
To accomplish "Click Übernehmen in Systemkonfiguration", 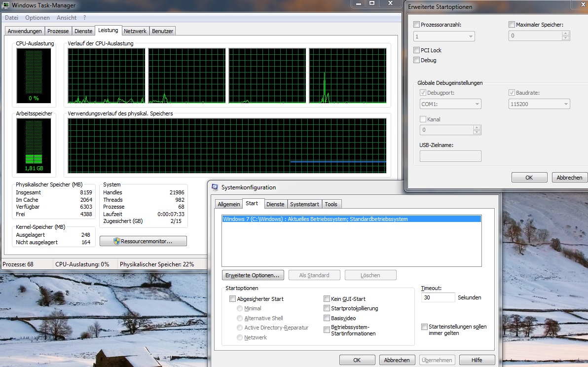I will [437, 360].
